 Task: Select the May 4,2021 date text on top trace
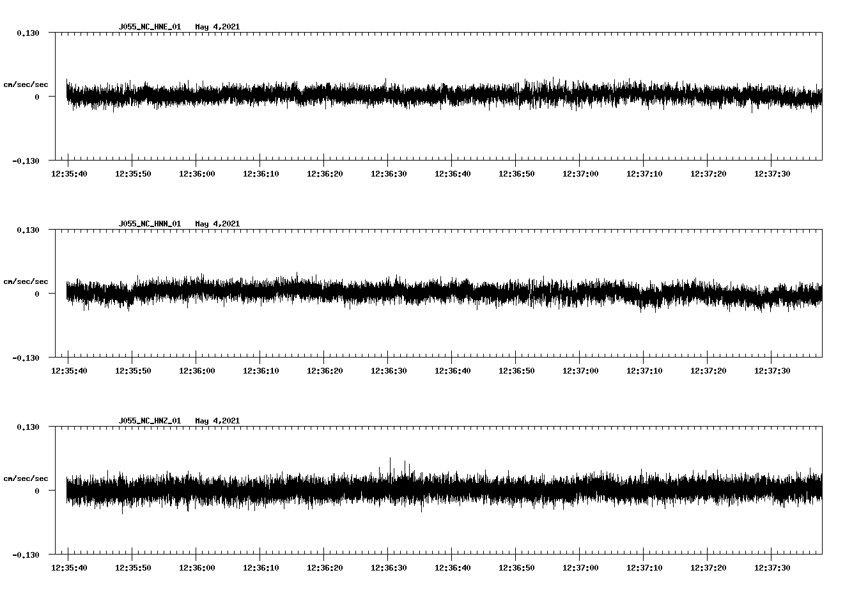[x=218, y=26]
